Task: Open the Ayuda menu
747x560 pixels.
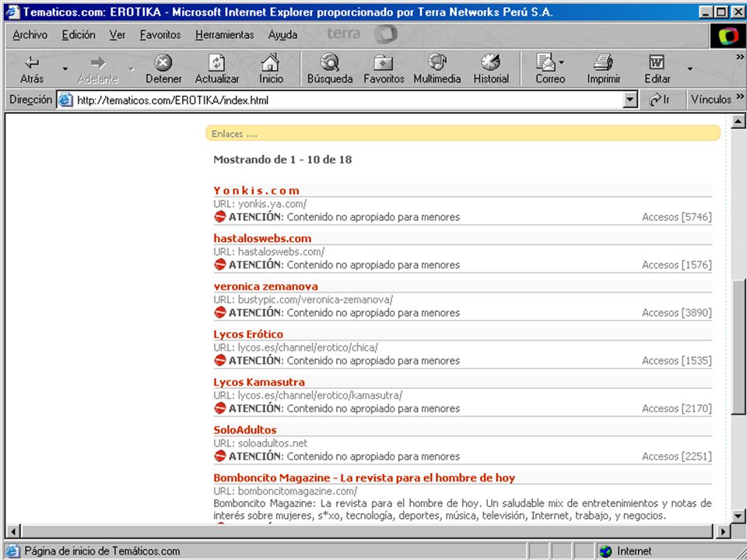Action: 282,35
